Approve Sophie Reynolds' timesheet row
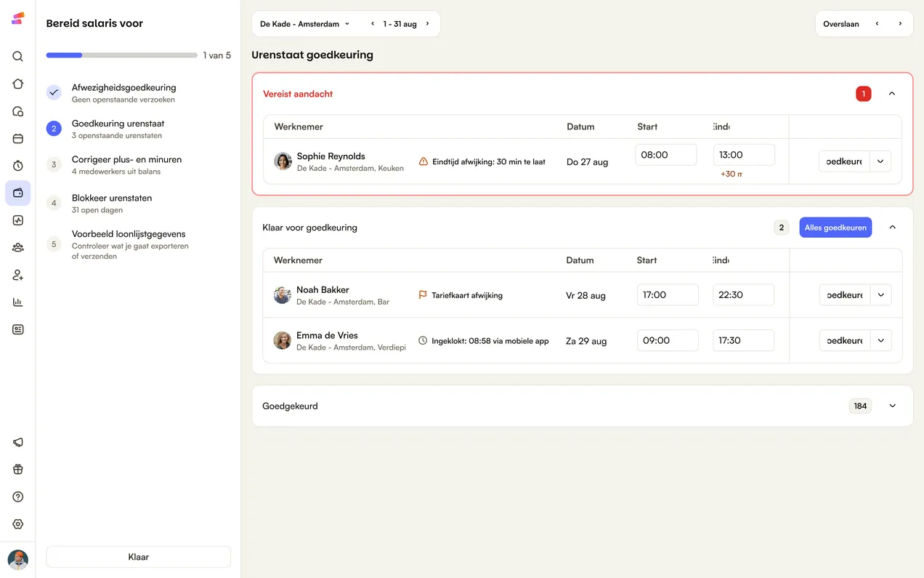The width and height of the screenshot is (924, 578). point(844,161)
